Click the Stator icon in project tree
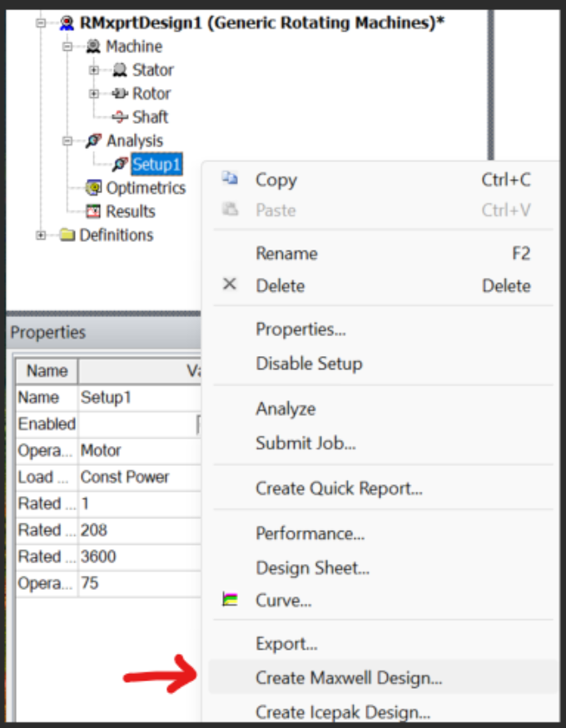Image resolution: width=566 pixels, height=728 pixels. coord(120,70)
